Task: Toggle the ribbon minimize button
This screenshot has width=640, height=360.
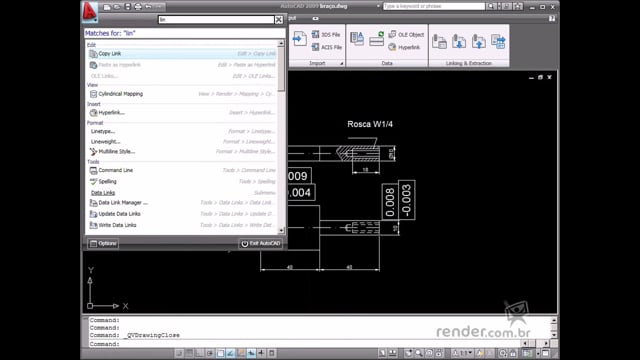Action: (x=315, y=18)
